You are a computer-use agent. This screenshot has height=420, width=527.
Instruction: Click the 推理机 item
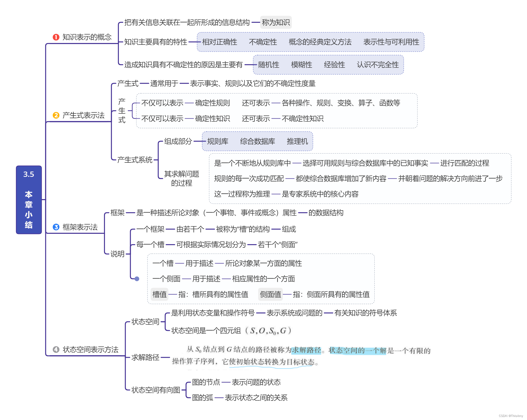coord(298,141)
